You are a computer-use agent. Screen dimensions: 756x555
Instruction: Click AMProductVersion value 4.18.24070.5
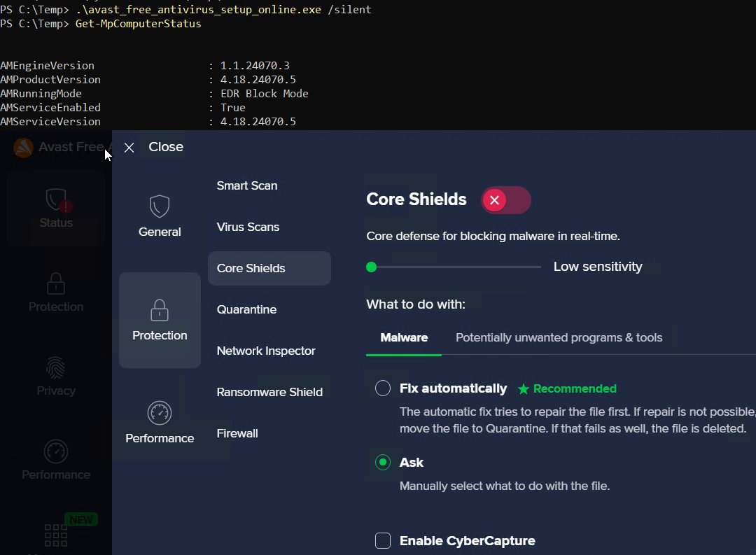[x=258, y=80]
